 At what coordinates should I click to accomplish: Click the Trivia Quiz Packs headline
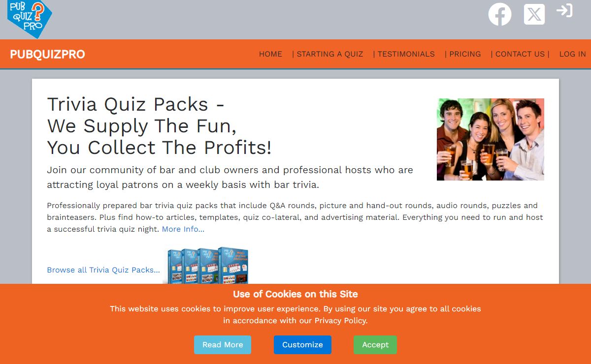point(159,126)
